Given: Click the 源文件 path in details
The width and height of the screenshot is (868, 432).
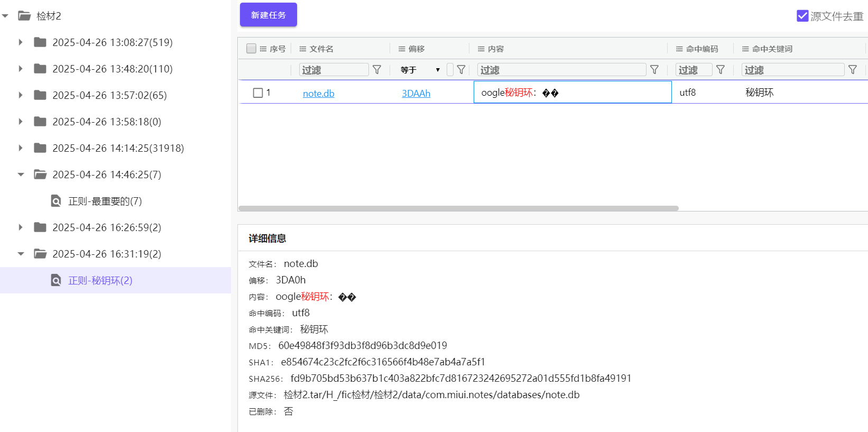Looking at the screenshot, I should click(431, 394).
